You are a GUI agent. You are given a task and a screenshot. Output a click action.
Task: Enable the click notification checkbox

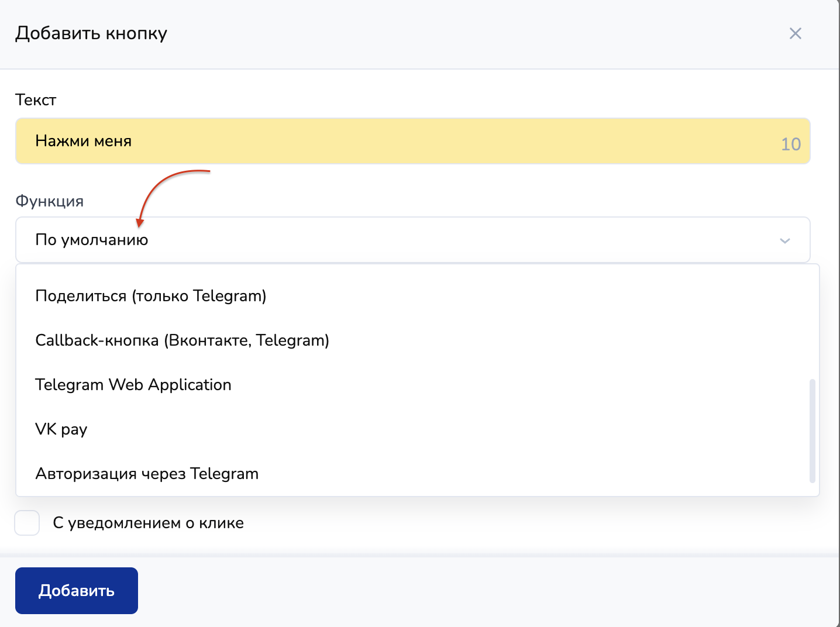tap(27, 523)
